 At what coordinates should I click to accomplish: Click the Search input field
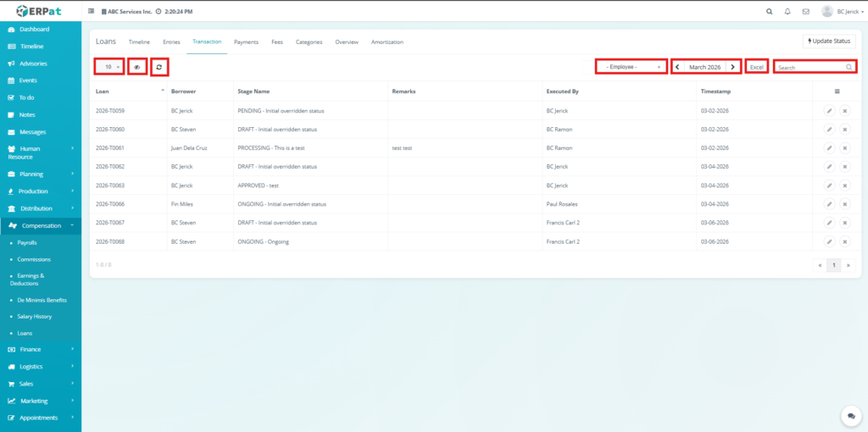click(810, 67)
